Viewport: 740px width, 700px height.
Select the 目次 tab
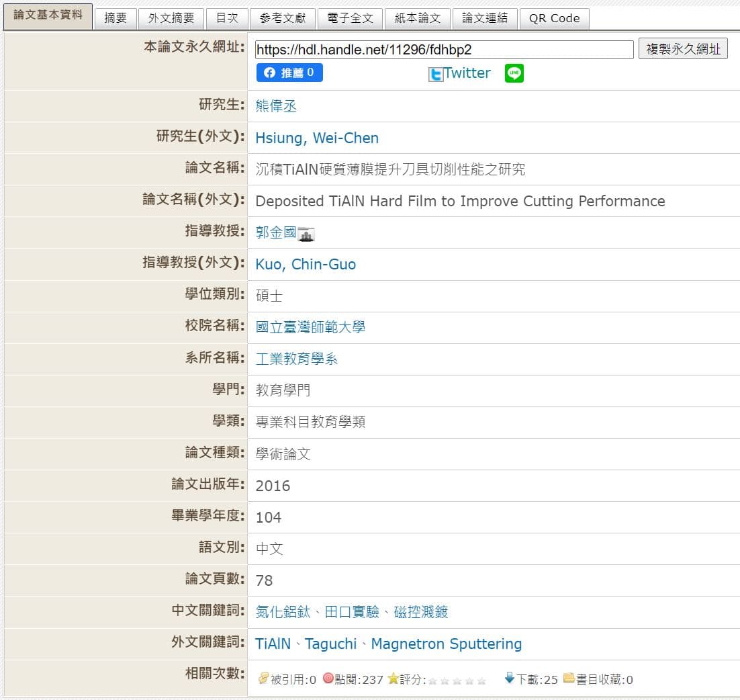[x=227, y=18]
